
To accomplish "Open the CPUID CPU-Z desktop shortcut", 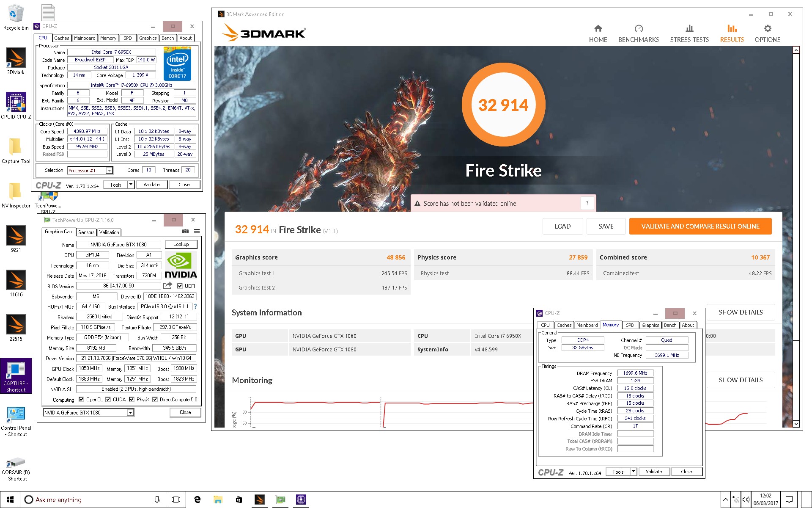I will 16,106.
